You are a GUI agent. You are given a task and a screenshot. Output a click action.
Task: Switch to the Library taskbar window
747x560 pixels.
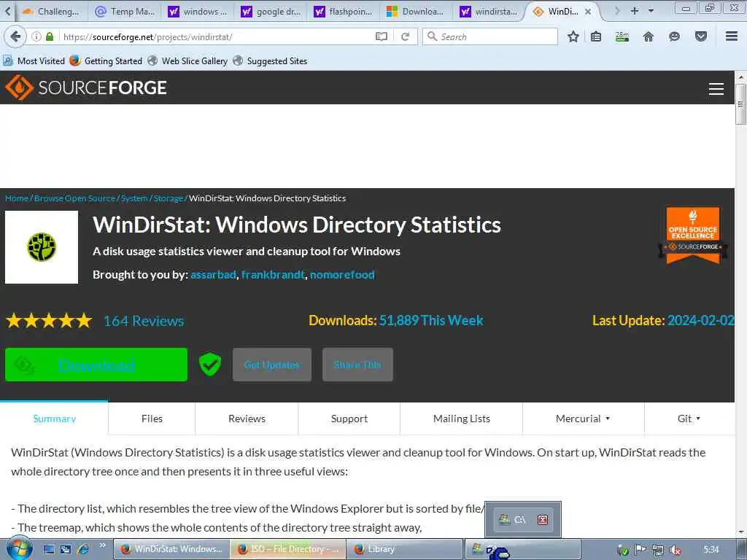tap(404, 549)
